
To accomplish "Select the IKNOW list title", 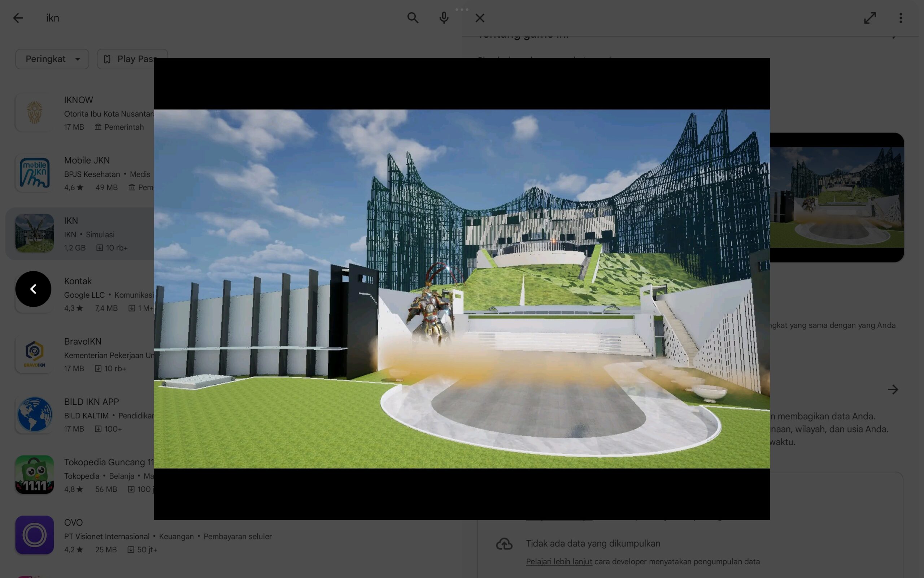I will tap(79, 100).
